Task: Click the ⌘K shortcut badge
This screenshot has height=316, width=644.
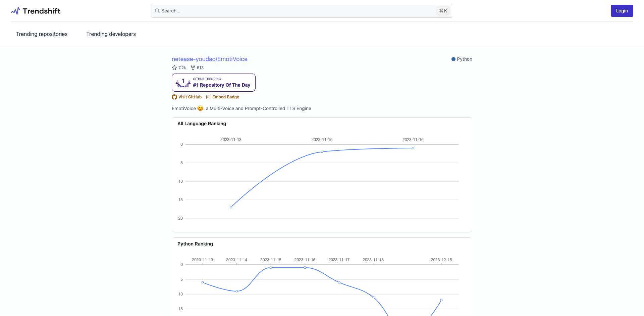Action: [x=443, y=11]
